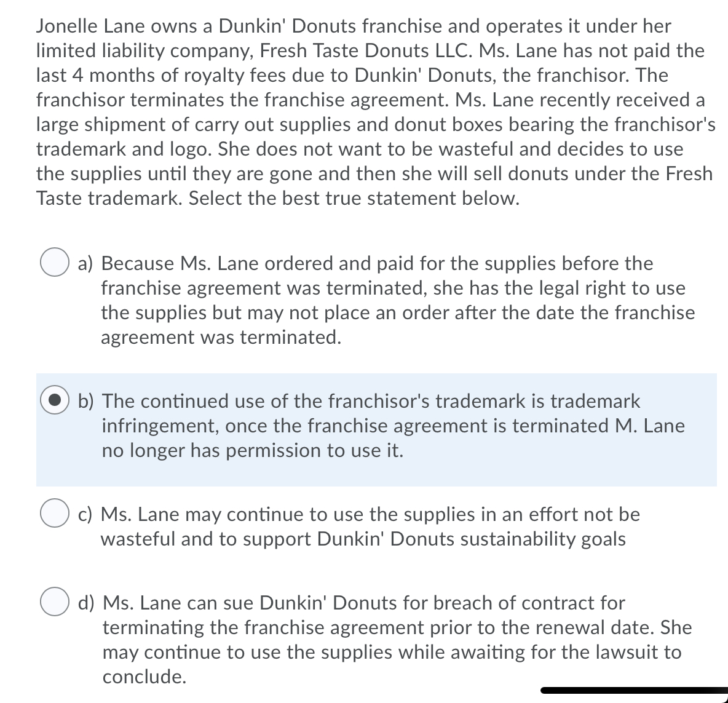Image resolution: width=728 pixels, height=703 pixels.
Task: Click the label letter d
Action: coord(86,603)
